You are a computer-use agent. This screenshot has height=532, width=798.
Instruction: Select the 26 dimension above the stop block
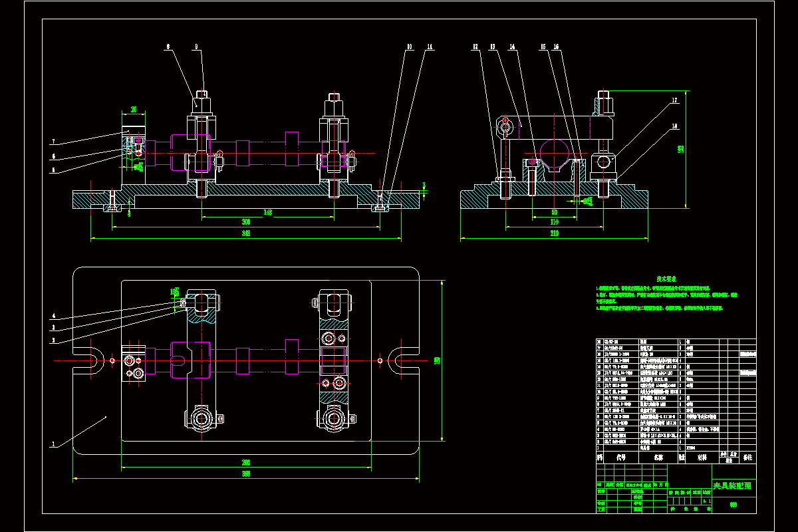tap(133, 110)
